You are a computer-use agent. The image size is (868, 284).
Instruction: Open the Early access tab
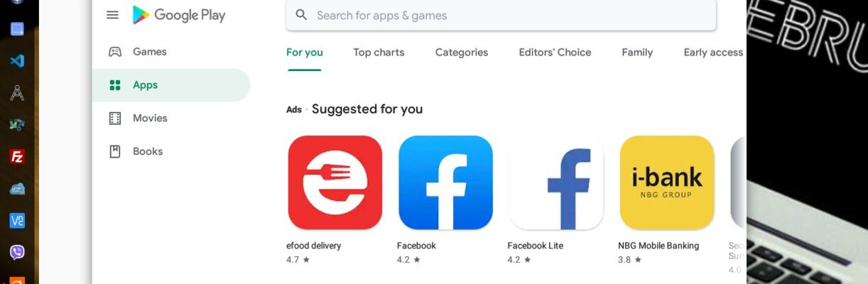click(x=713, y=53)
